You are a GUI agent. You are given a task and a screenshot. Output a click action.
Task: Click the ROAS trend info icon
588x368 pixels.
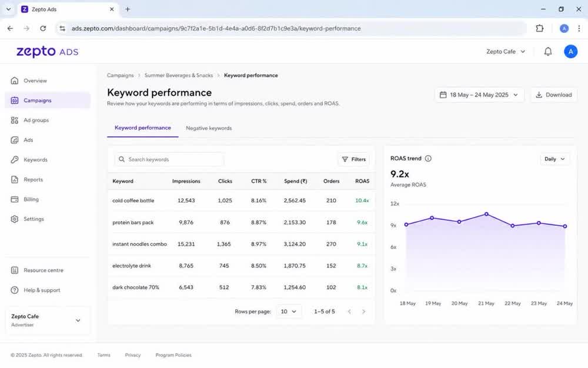tap(428, 159)
